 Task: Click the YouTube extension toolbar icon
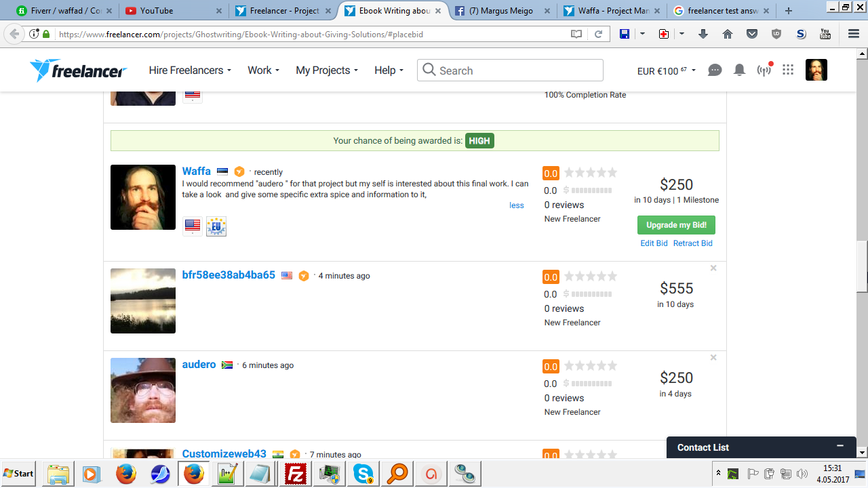coord(825,34)
